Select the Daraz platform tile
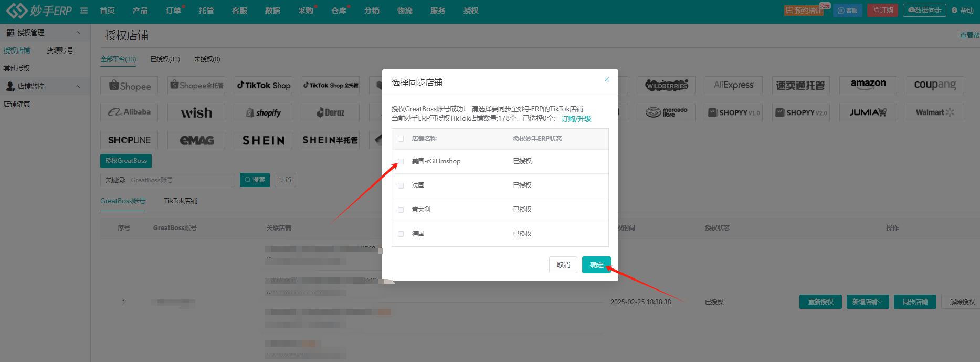This screenshot has height=362, width=980. (x=331, y=112)
